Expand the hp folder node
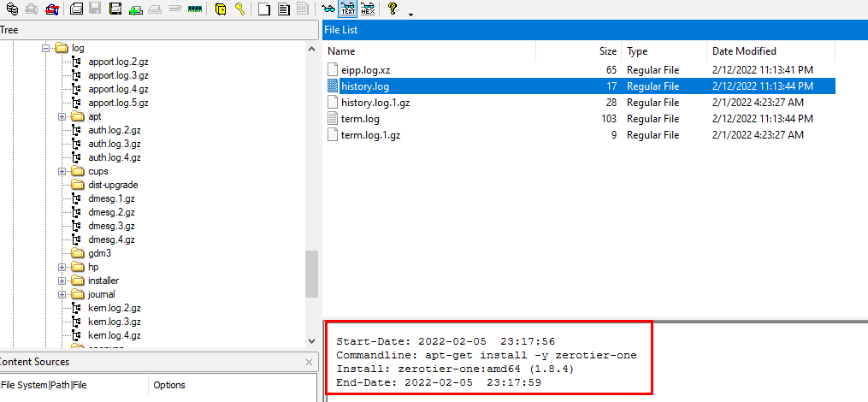Image resolution: width=868 pixels, height=402 pixels. click(x=62, y=267)
